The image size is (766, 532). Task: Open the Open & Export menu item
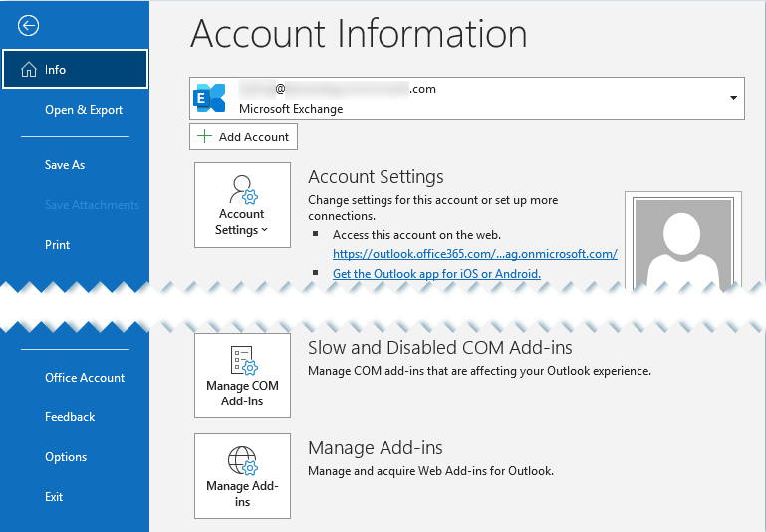(84, 110)
